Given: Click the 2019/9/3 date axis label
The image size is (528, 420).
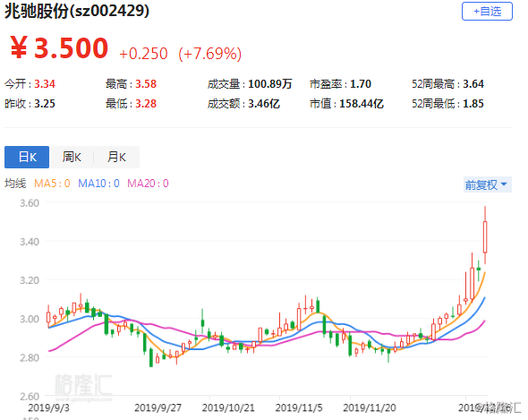Looking at the screenshot, I should (48, 407).
